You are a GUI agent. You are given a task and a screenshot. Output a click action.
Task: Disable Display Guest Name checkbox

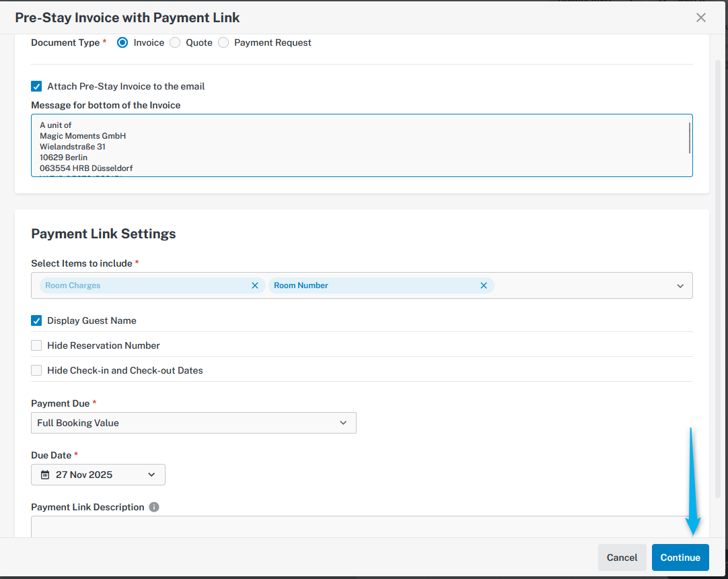37,320
